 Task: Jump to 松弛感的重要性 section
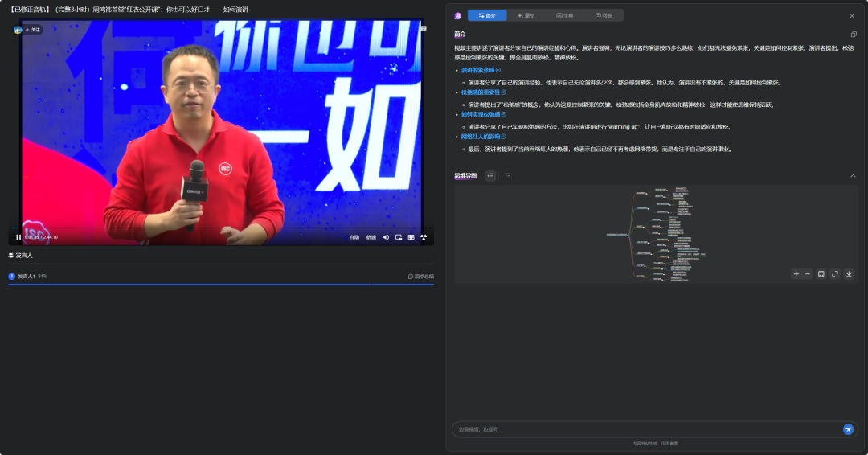tap(483, 92)
